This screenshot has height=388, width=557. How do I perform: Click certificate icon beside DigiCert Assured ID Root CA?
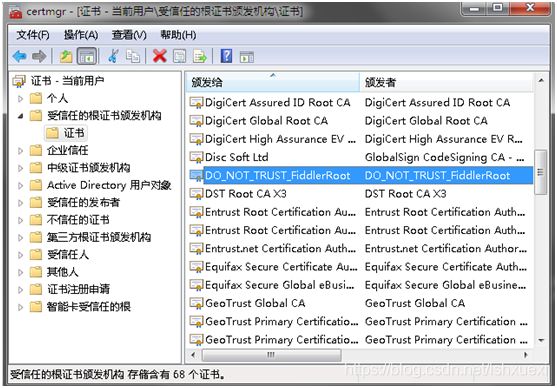[196, 103]
